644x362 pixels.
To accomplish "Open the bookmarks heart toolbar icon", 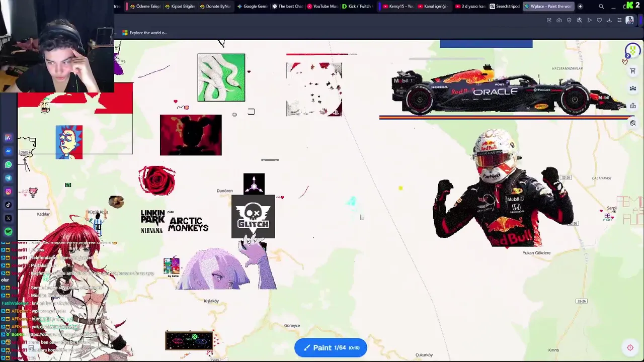I will click(599, 20).
